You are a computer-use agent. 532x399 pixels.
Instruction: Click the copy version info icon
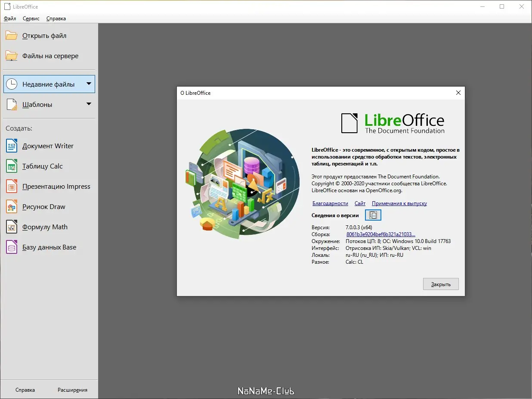point(373,215)
